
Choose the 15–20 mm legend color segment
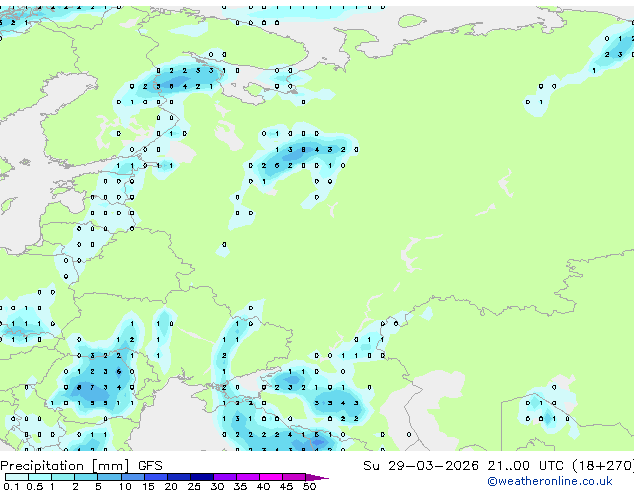tap(156, 477)
